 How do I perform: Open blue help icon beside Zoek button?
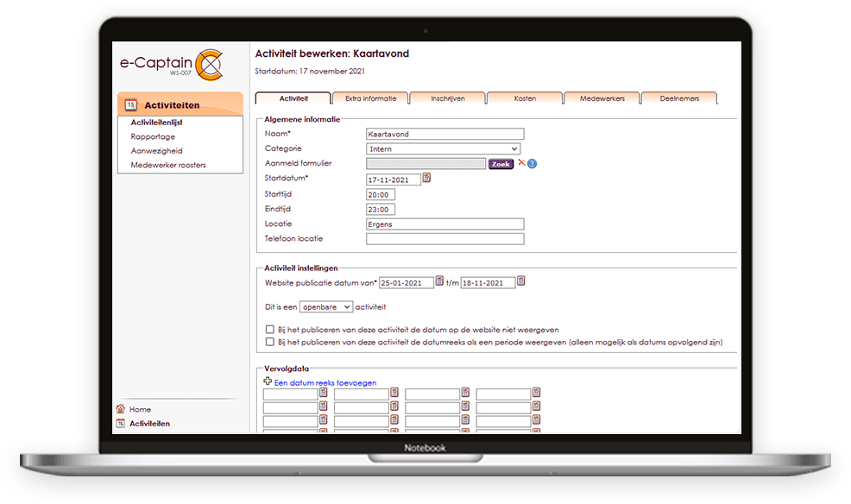click(533, 163)
